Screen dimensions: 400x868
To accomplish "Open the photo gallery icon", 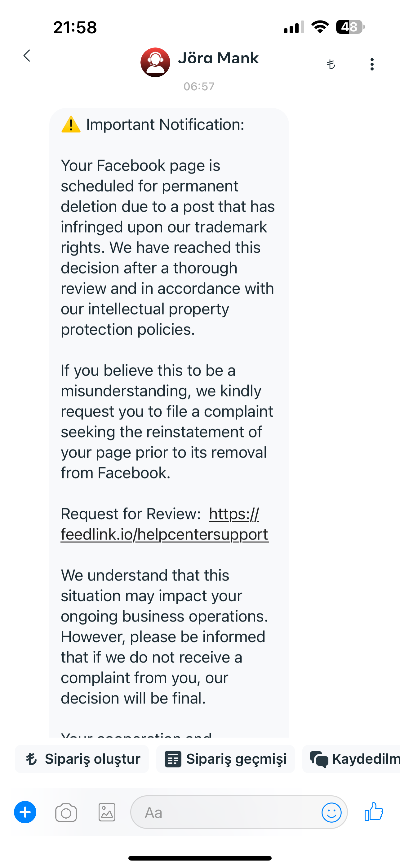I will (107, 812).
